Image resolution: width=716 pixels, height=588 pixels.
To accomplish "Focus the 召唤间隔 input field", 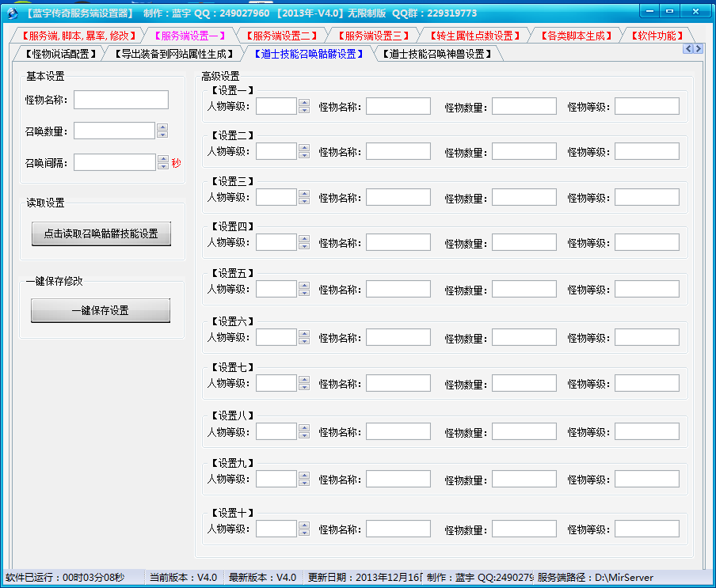I will click(x=115, y=162).
